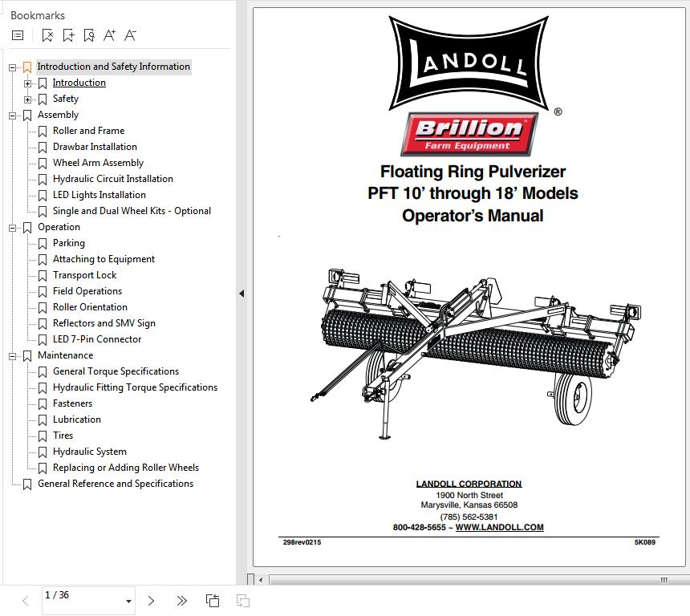Go to the Parking bookmark
Screen dimensions: 690x616
[69, 243]
